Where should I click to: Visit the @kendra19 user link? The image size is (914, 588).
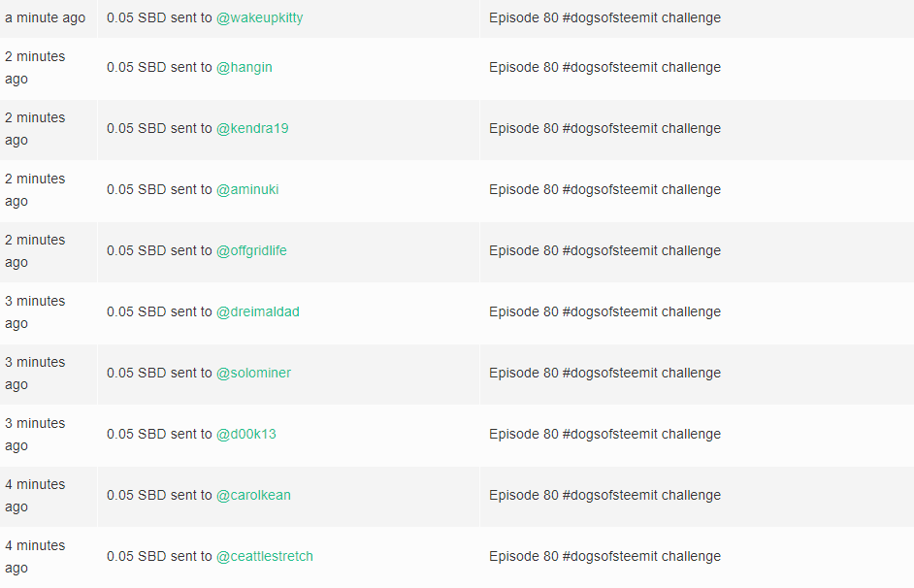click(x=252, y=128)
